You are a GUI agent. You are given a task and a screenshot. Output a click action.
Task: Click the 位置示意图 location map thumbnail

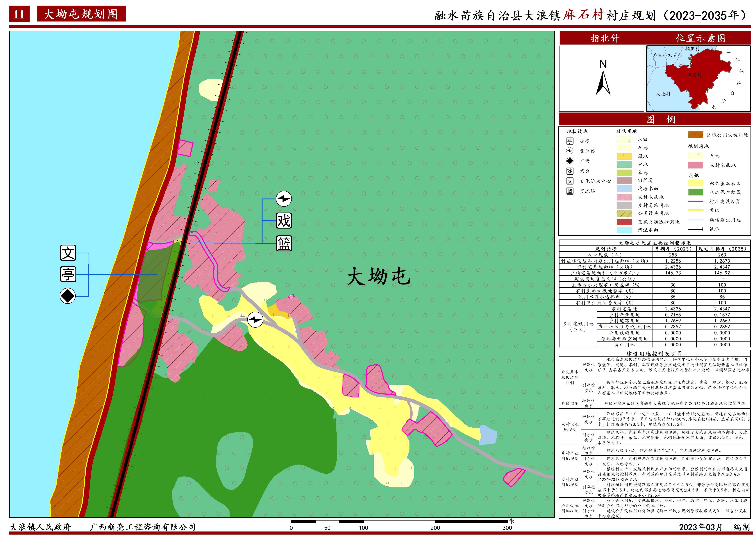pyautogui.click(x=698, y=79)
